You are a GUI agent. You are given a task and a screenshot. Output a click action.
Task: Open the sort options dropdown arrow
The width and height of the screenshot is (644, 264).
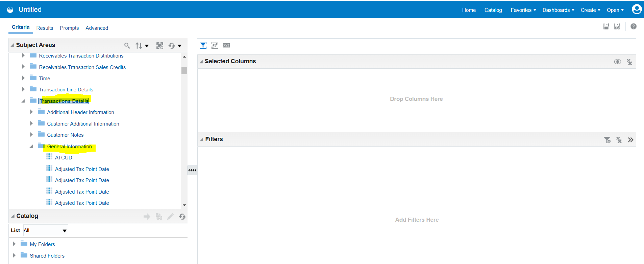pyautogui.click(x=147, y=46)
